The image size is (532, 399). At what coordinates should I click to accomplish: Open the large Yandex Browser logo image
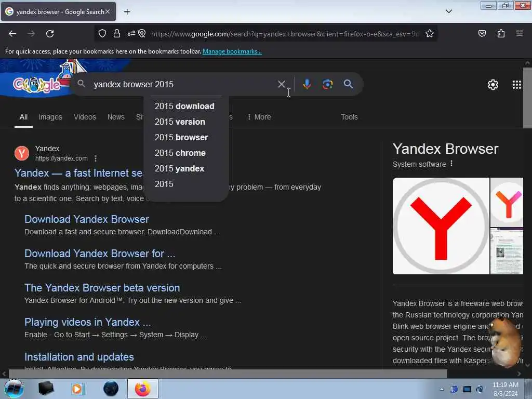pos(441,226)
